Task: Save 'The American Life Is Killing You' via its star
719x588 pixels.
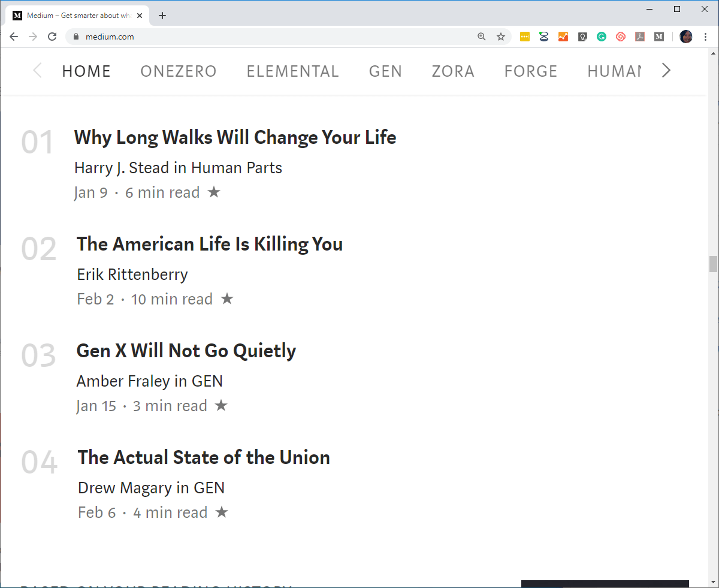Action: click(227, 298)
